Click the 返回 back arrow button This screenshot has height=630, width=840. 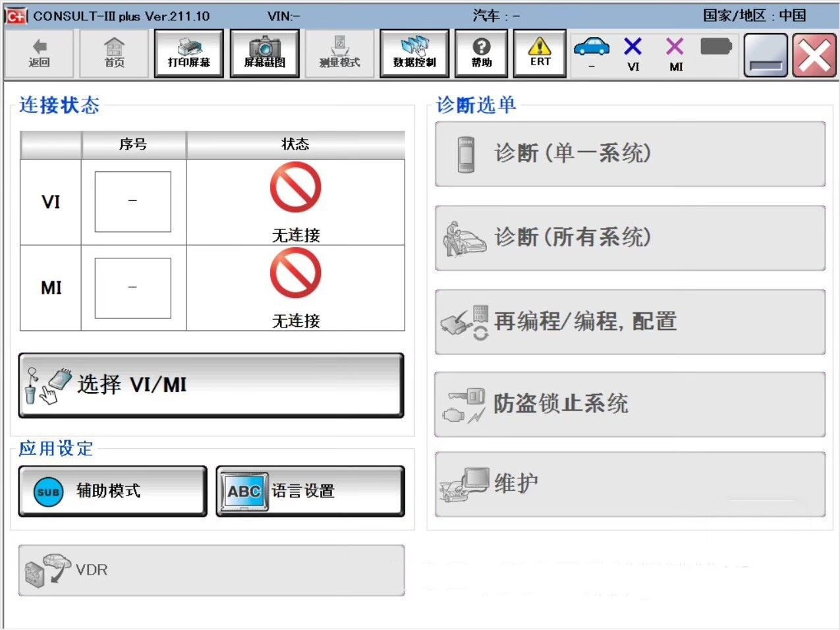pos(40,54)
